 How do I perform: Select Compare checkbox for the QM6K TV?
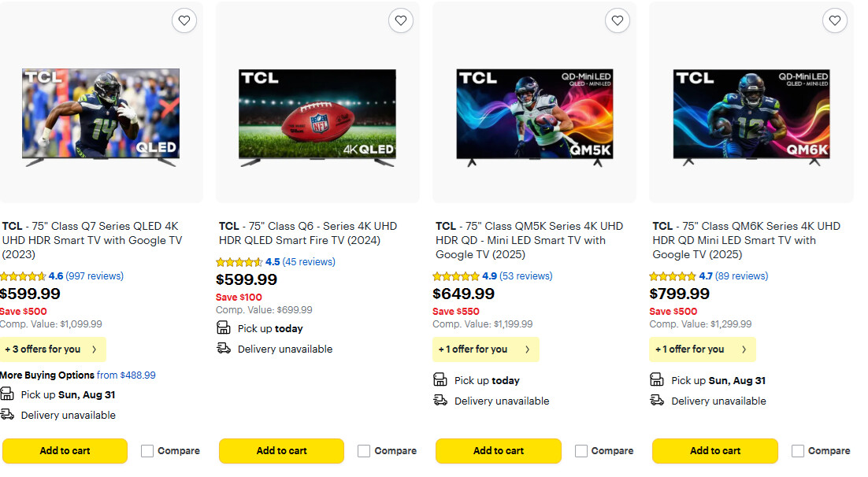tap(798, 451)
